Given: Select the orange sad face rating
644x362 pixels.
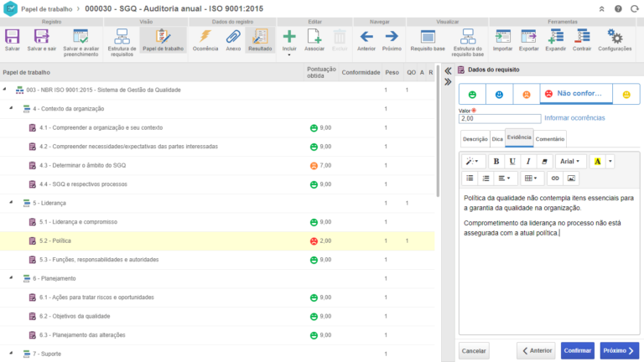Looking at the screenshot, I should pos(527,95).
